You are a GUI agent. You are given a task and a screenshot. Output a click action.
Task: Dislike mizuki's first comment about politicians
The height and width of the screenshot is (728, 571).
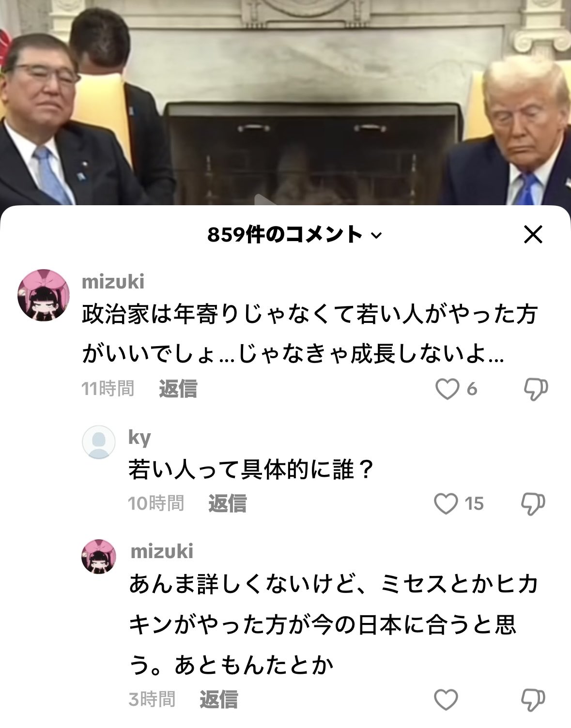coord(536,389)
